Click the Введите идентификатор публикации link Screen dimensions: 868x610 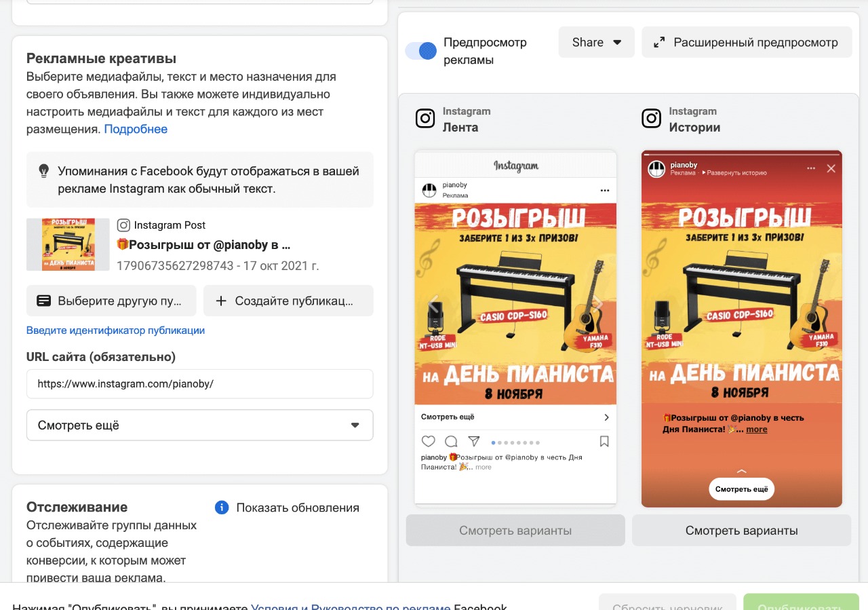115,330
